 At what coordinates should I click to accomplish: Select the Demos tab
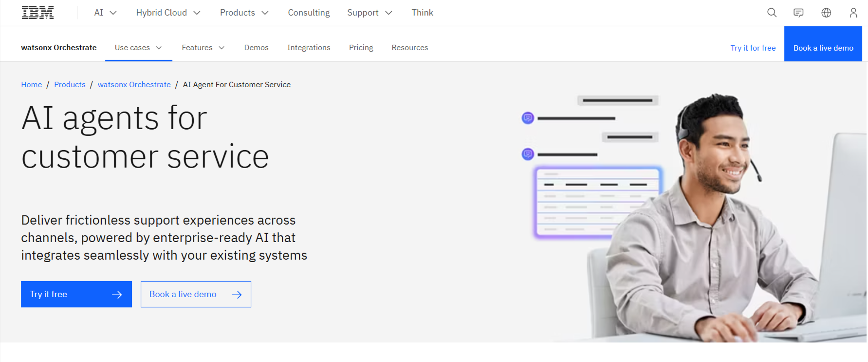pos(257,47)
